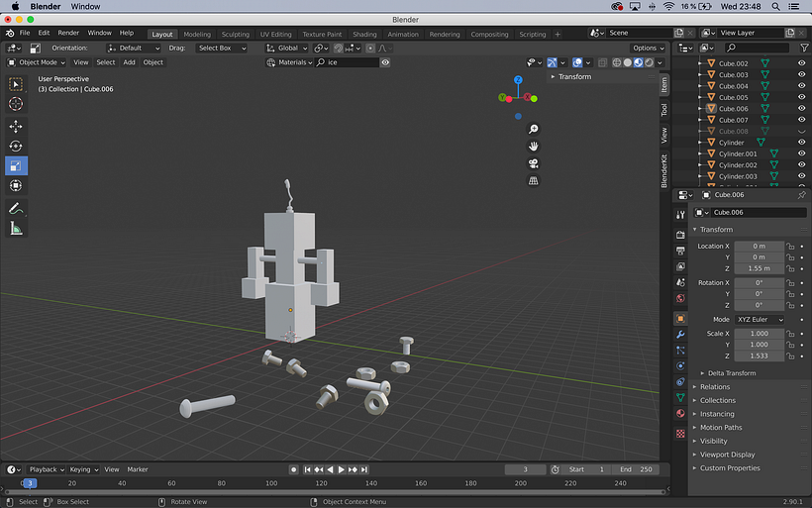Viewport: 812px width, 508px height.
Task: Switch to Shading workspace tab
Action: pyautogui.click(x=364, y=35)
